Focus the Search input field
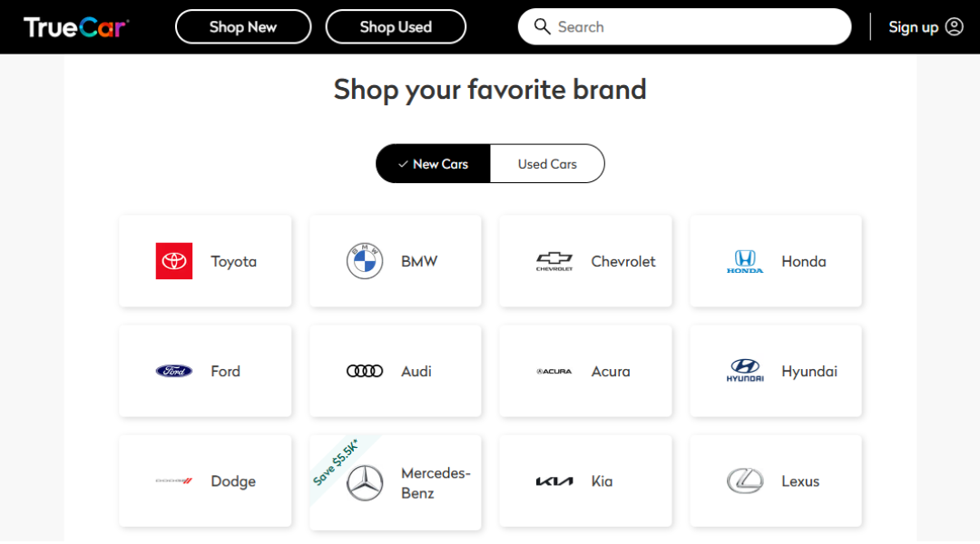The image size is (980, 544). (x=684, y=27)
